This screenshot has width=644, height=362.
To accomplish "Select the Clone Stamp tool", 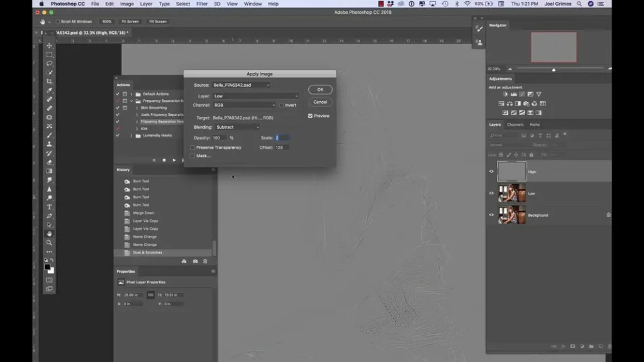I will (x=49, y=144).
